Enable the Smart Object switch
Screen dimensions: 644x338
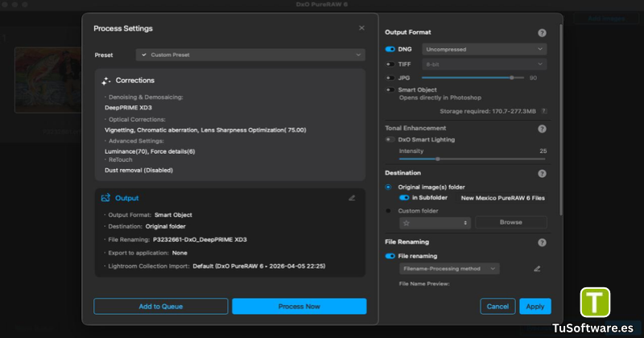[x=390, y=90]
